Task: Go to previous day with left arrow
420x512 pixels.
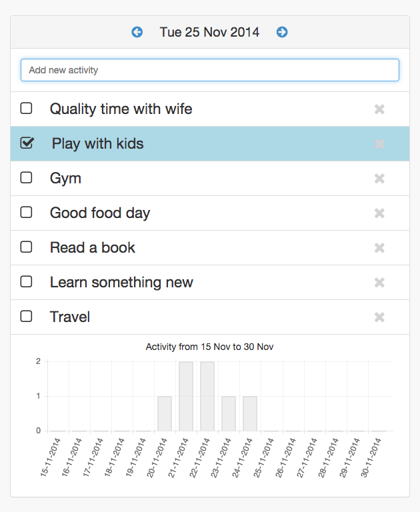Action: (x=137, y=32)
